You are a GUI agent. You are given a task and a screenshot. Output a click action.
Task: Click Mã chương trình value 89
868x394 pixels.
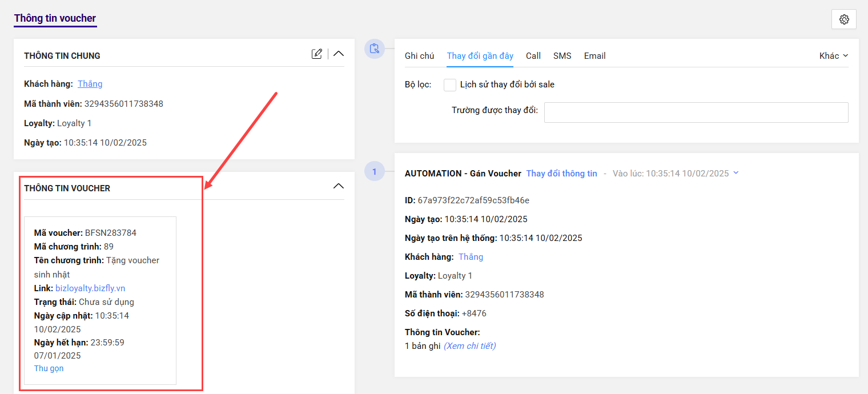click(108, 247)
